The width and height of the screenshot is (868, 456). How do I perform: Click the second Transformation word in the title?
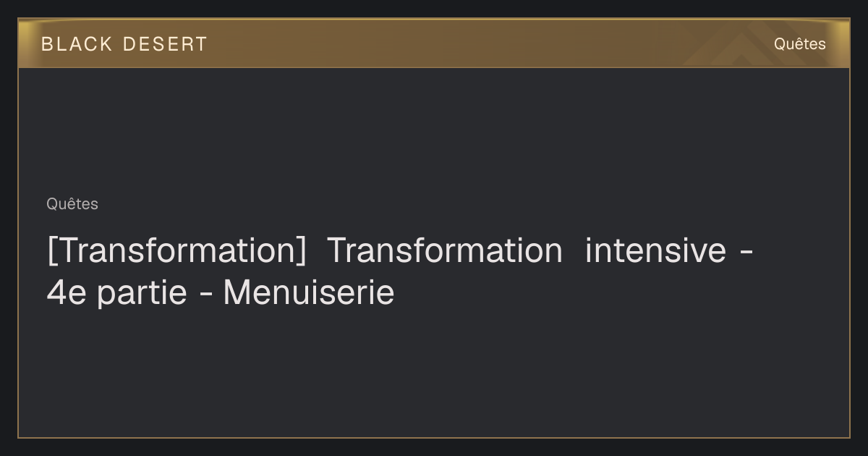click(x=445, y=251)
